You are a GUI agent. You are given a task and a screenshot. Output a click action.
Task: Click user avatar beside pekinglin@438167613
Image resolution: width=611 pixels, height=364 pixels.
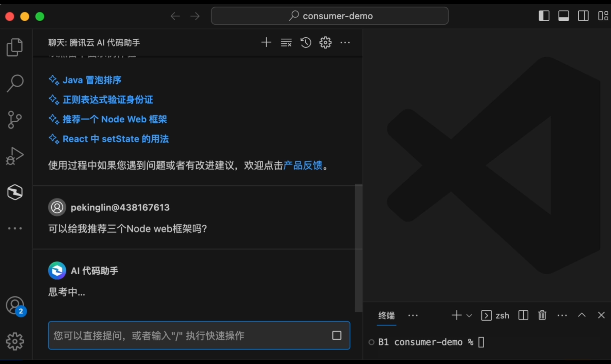click(x=57, y=207)
